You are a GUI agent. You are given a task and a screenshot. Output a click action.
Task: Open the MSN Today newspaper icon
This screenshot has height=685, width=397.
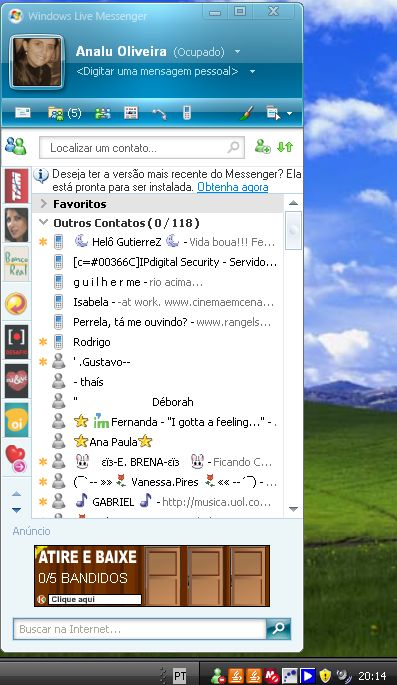tap(131, 113)
